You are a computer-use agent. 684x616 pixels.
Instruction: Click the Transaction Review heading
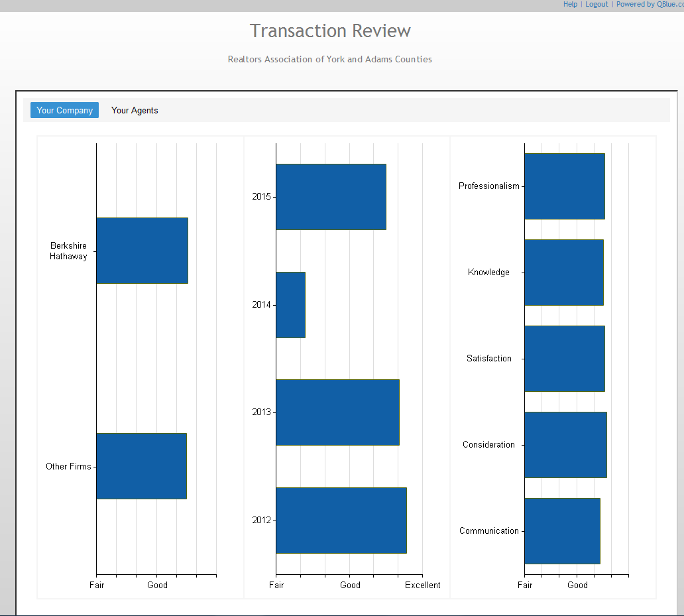(330, 31)
